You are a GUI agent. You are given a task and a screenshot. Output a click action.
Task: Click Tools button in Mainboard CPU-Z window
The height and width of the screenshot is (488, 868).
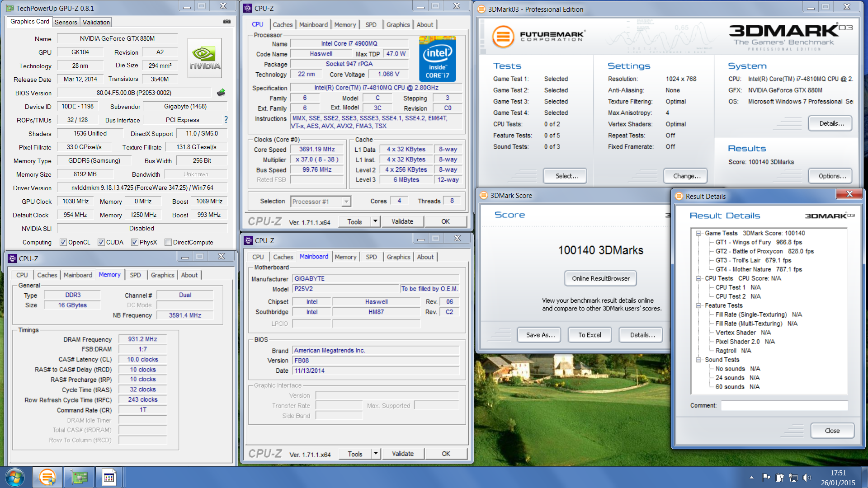[x=355, y=454]
